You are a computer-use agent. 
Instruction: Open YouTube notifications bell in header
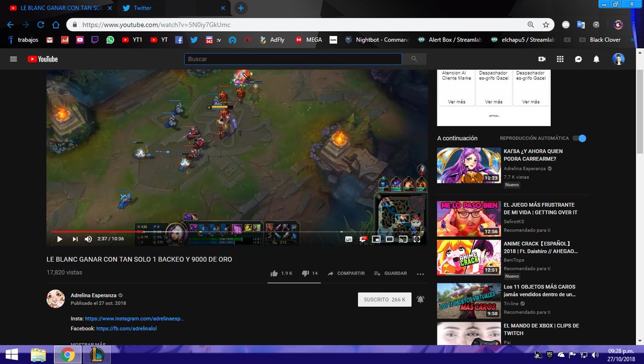(x=596, y=59)
